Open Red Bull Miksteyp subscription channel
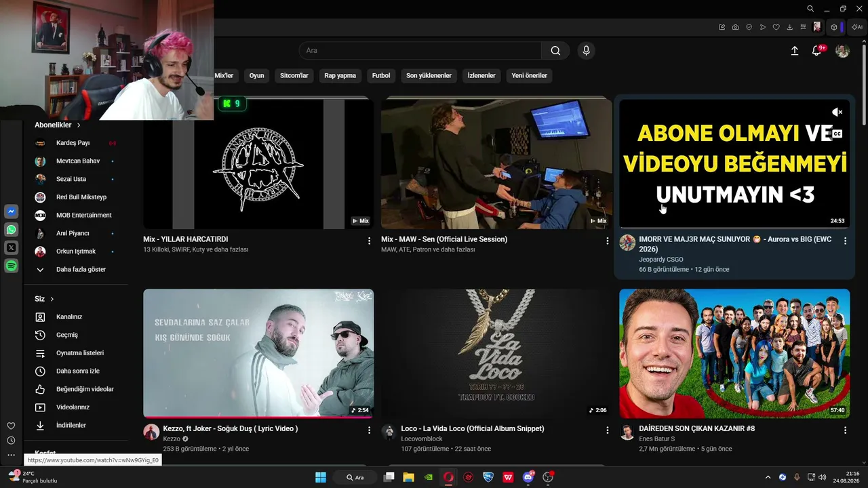 pyautogui.click(x=75, y=197)
